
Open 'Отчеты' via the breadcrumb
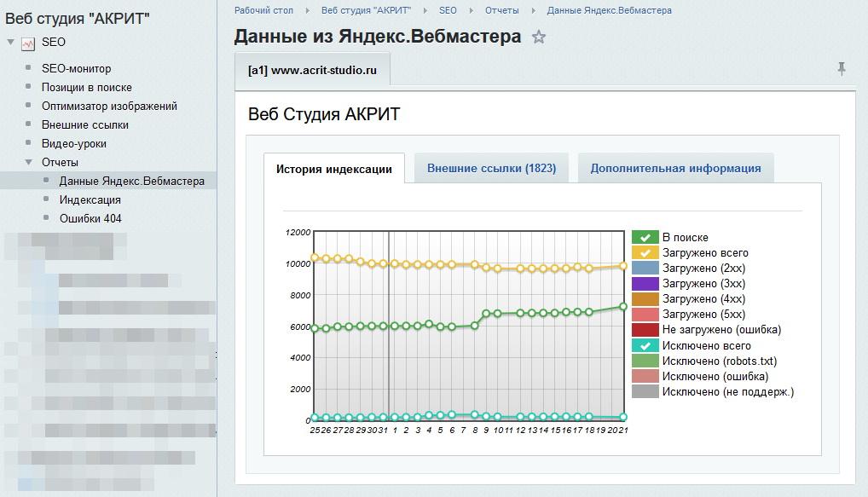coord(501,10)
